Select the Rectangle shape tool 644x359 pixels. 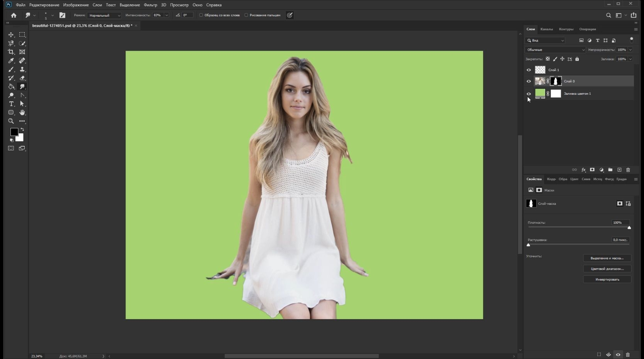click(11, 112)
